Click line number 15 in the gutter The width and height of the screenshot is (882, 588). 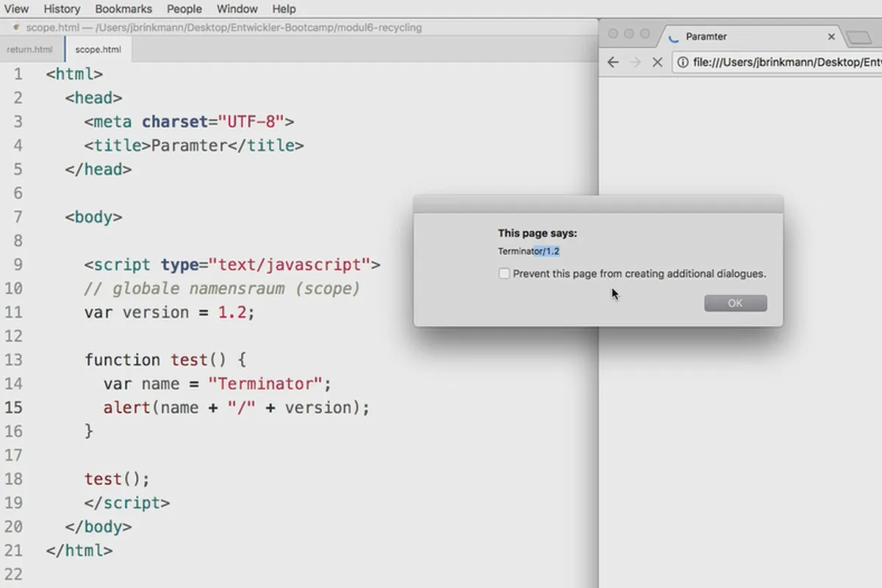click(14, 408)
